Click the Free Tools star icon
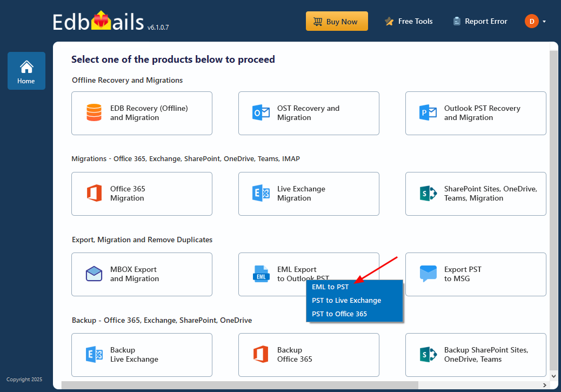 (389, 22)
